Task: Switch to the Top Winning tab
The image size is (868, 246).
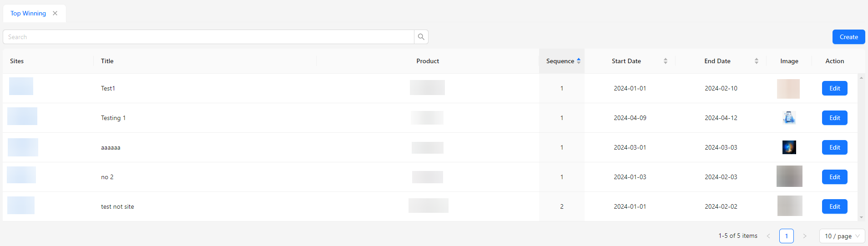Action: tap(28, 13)
